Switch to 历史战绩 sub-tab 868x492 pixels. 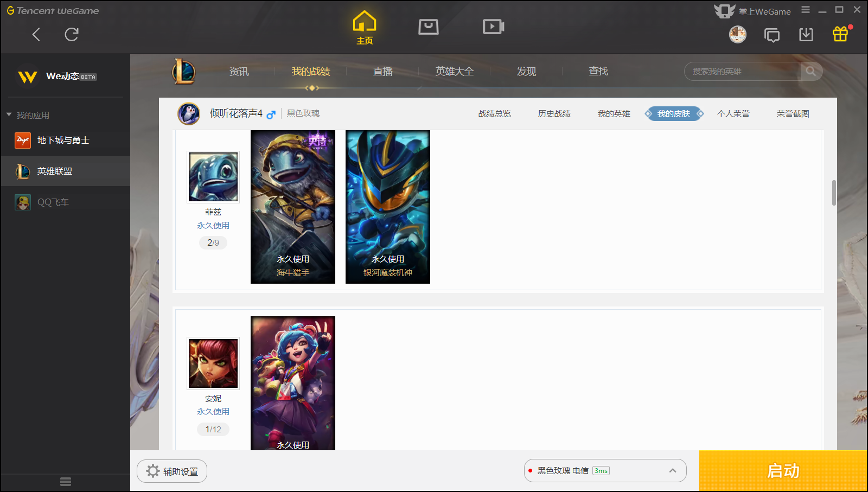coord(554,114)
